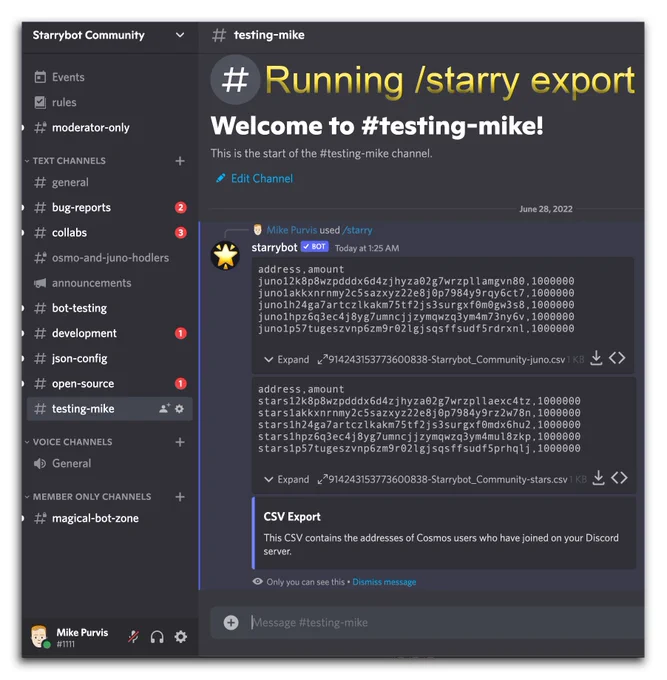This screenshot has height=680, width=667.
Task: Click the testing-mike channel header title
Action: (269, 35)
